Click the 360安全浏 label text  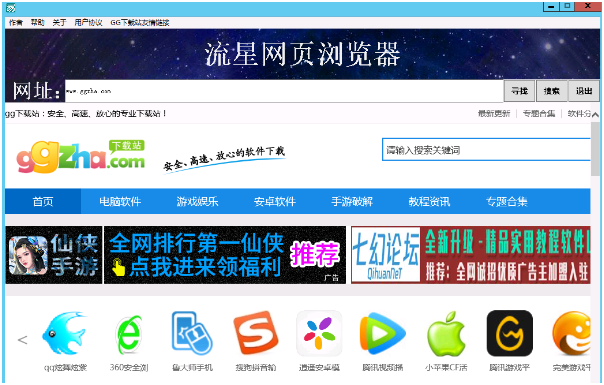pyautogui.click(x=129, y=367)
